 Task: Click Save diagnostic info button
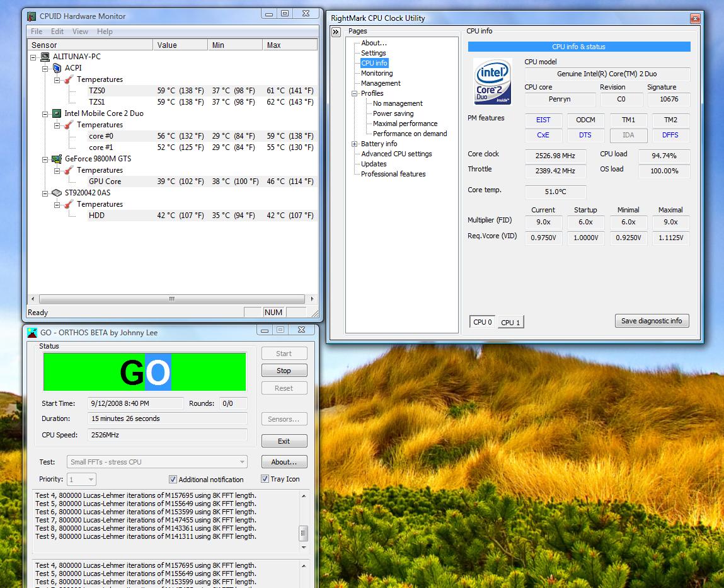[652, 321]
